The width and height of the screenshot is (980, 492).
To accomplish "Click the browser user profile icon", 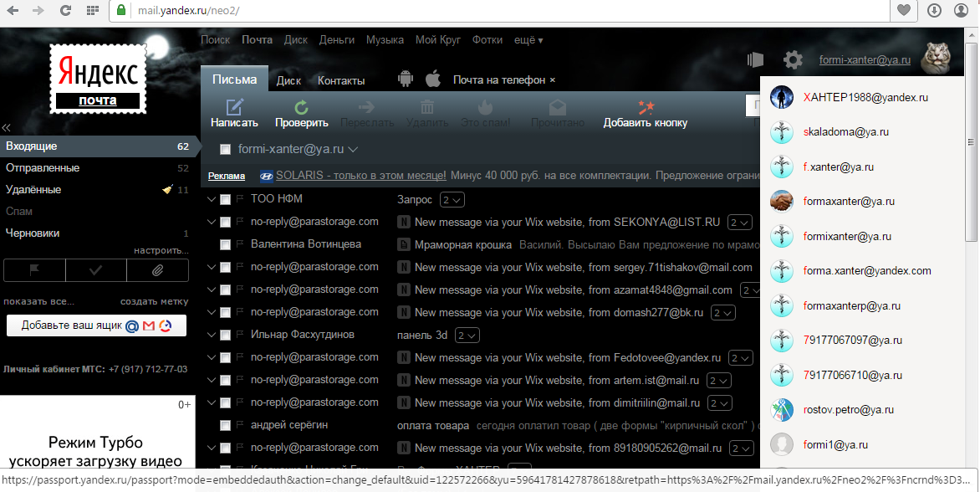I will pos(962,10).
